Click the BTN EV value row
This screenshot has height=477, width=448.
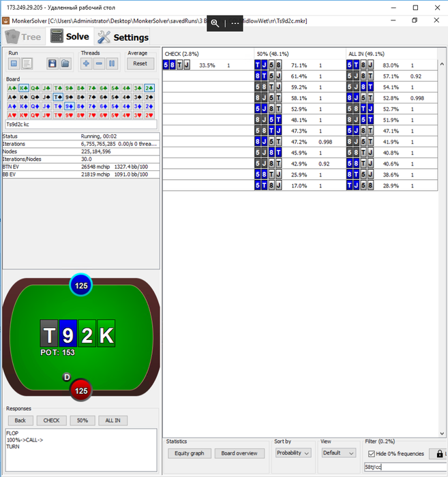(x=81, y=167)
